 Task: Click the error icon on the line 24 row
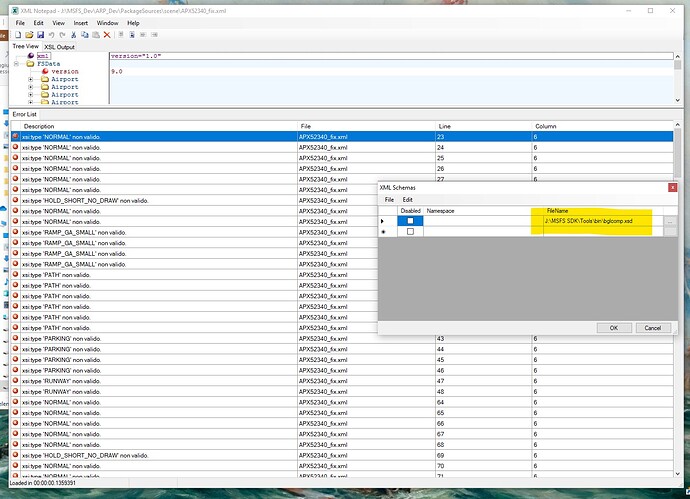coord(15,147)
